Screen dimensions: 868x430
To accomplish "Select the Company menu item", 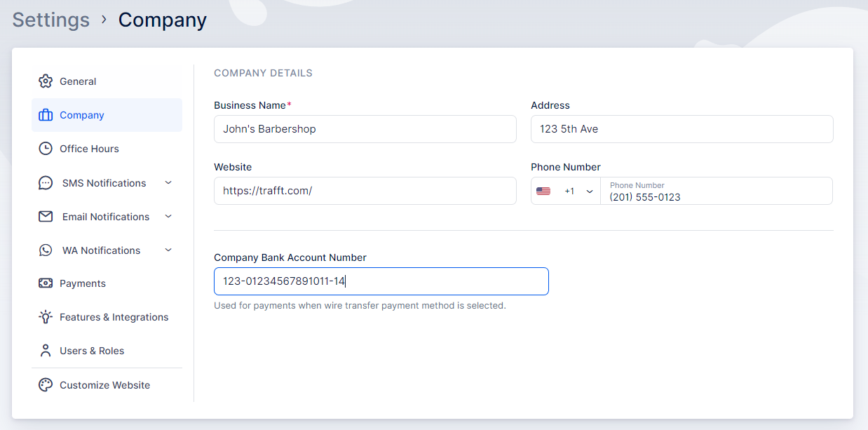I will click(107, 115).
